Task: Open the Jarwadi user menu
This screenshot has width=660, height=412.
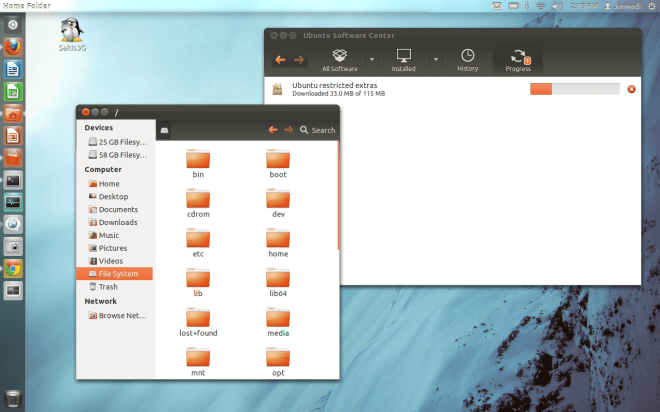Action: click(x=623, y=6)
